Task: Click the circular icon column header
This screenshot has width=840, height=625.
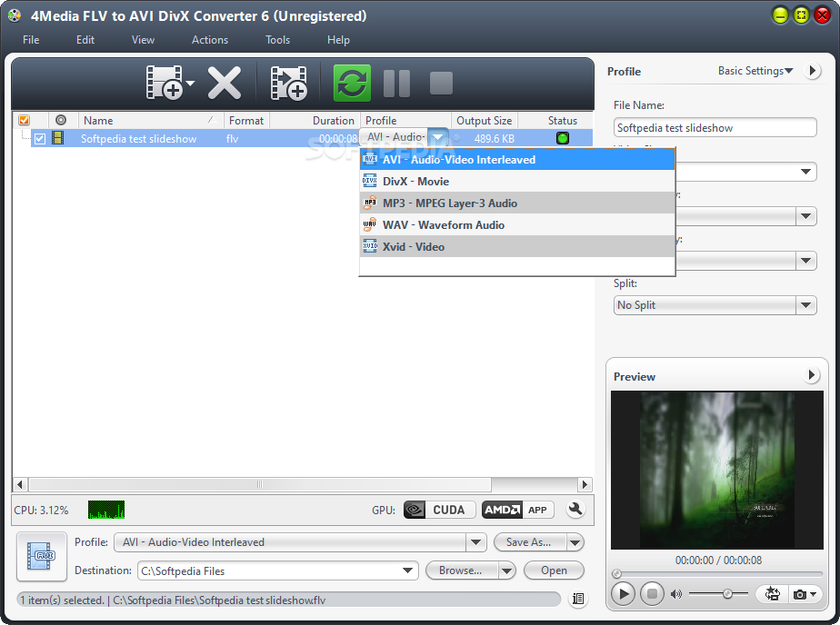Action: click(61, 120)
